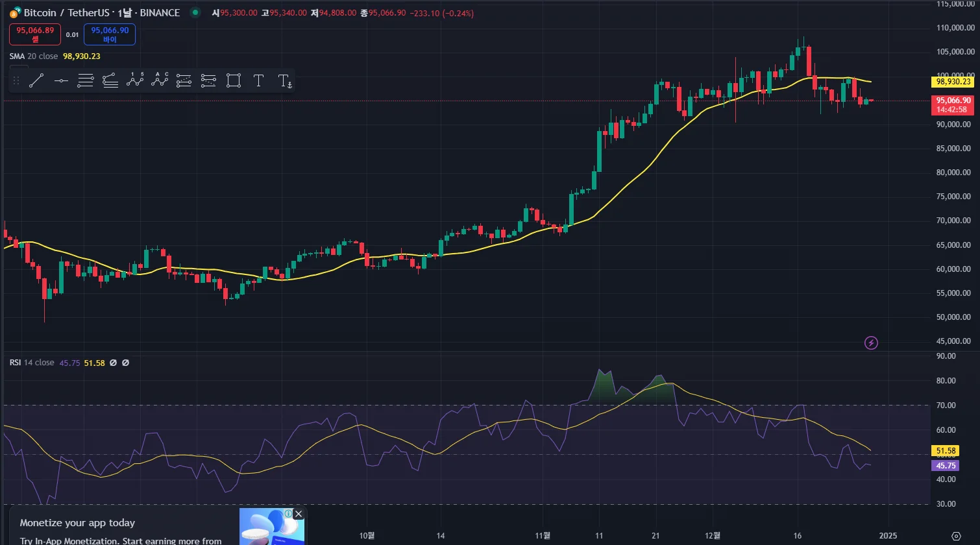This screenshot has width=980, height=545.
Task: Select the short position measuring tool
Action: coord(208,80)
